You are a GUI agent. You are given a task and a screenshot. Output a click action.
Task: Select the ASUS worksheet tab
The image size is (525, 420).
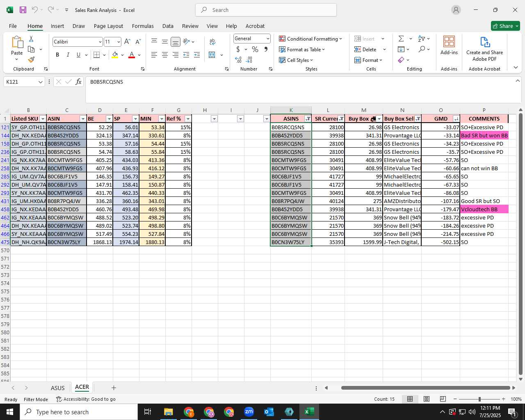click(x=57, y=388)
